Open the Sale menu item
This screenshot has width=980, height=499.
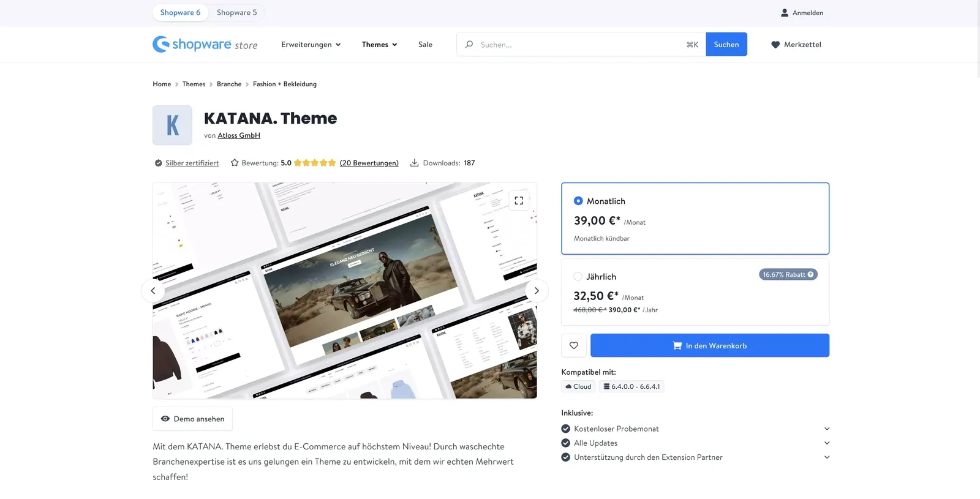coord(426,45)
